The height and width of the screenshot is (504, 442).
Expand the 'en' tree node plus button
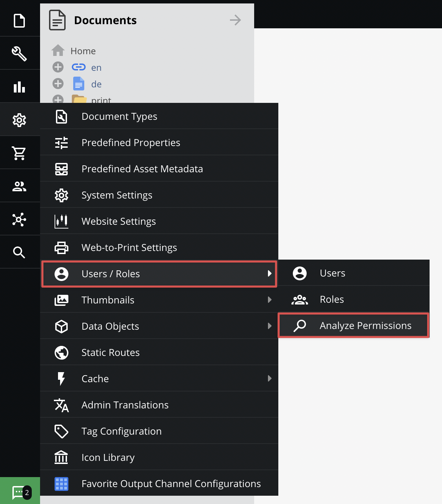pyautogui.click(x=58, y=67)
